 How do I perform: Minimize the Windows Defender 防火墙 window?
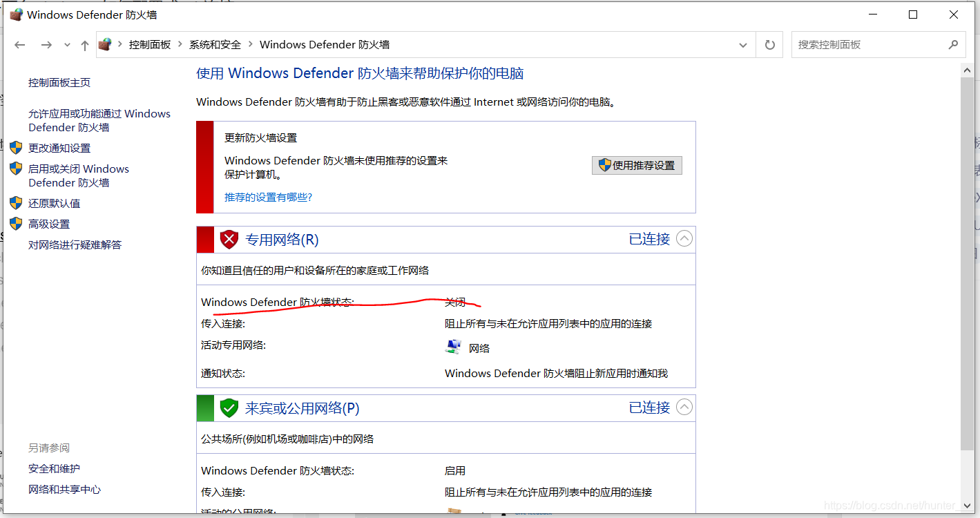click(873, 15)
